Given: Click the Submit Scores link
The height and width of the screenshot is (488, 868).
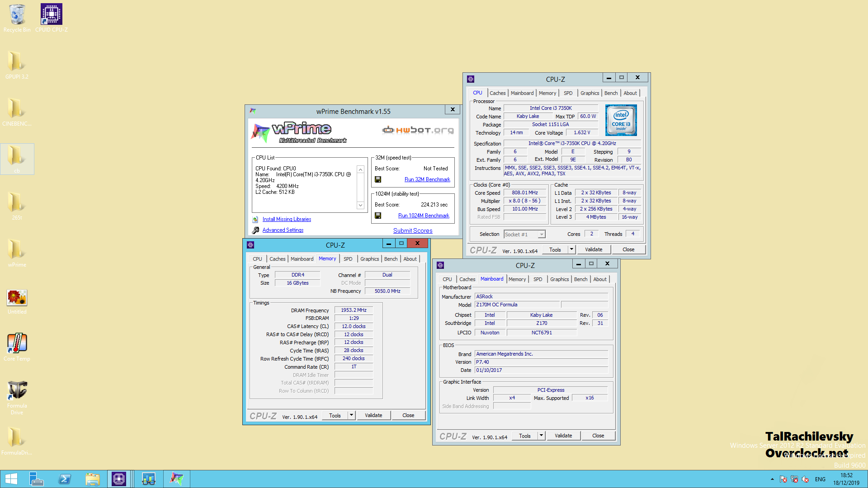Looking at the screenshot, I should [x=413, y=230].
